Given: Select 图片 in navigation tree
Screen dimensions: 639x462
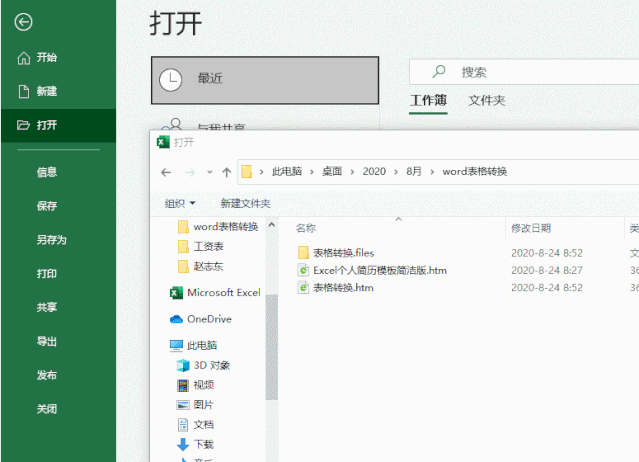Looking at the screenshot, I should pos(195,405).
